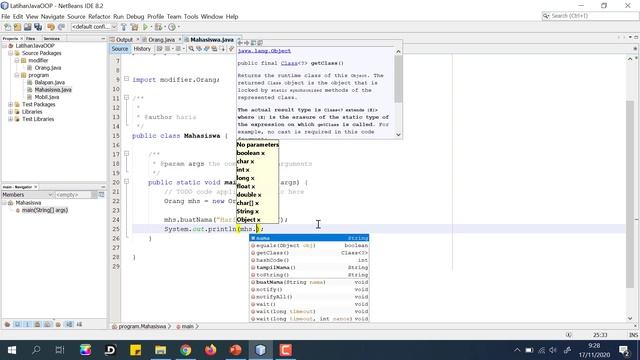This screenshot has width=640, height=360.
Task: Click the History view button
Action: [142, 49]
